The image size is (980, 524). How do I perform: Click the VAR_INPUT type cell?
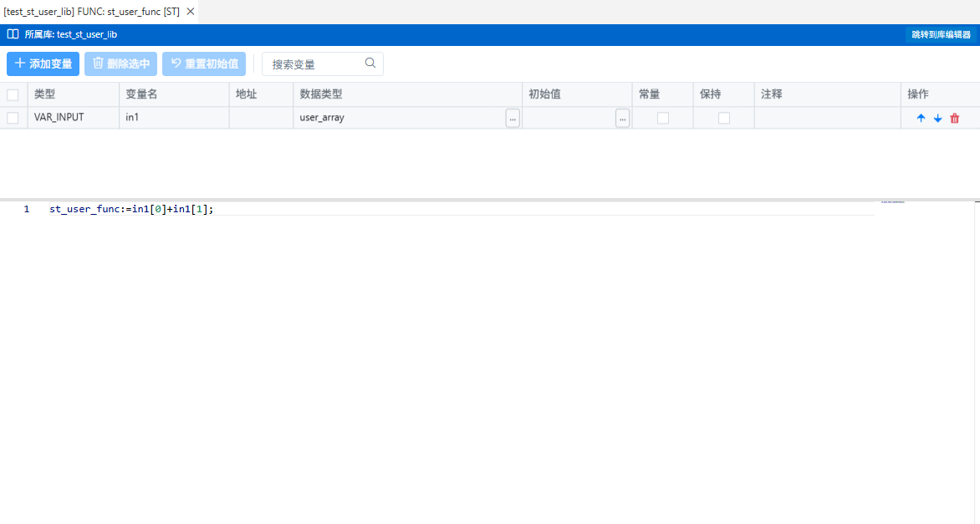(x=73, y=117)
